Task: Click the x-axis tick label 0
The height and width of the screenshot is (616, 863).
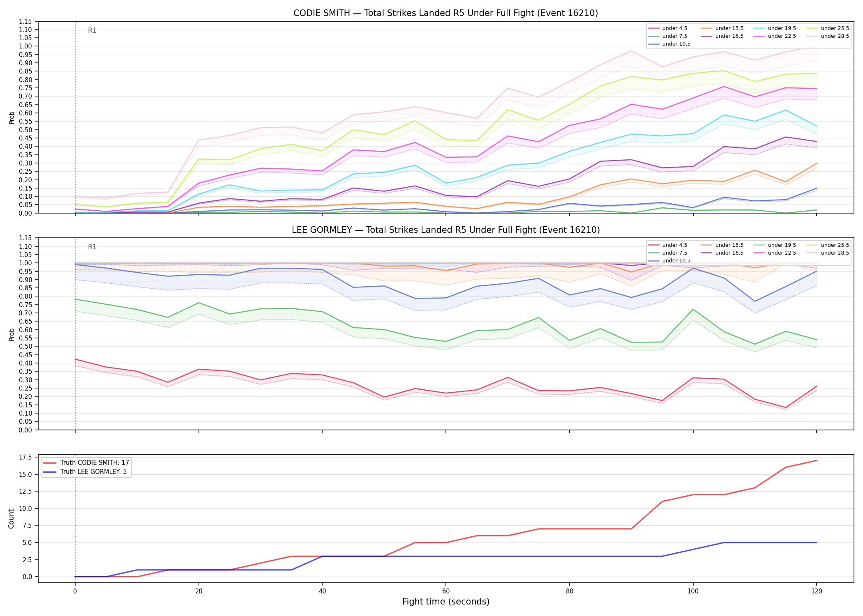Action: (x=75, y=591)
